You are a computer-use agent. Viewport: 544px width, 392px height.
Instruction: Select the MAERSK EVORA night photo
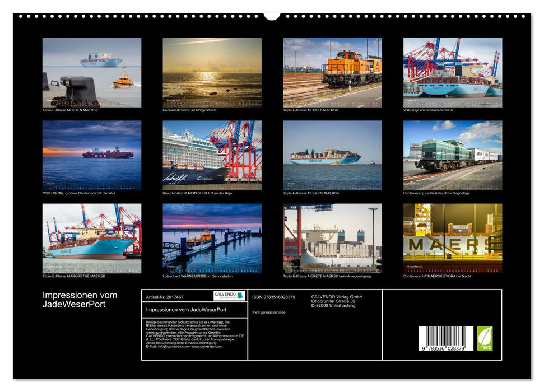pos(451,237)
